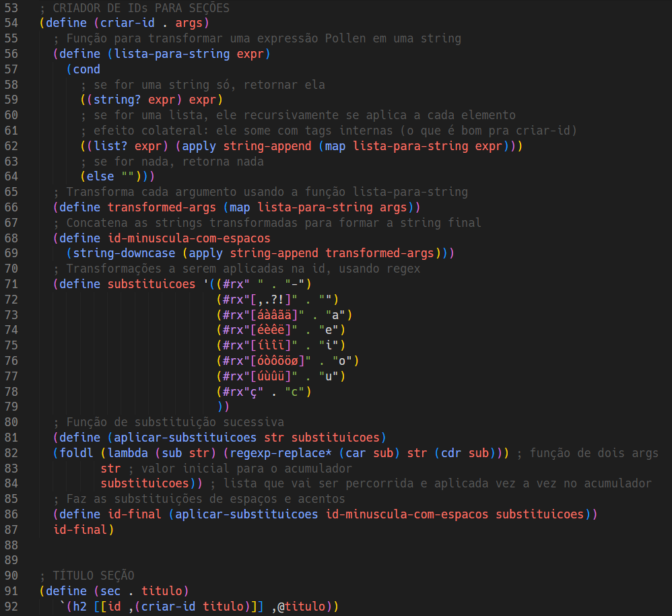
Task: Click line number 53 in the gutter
Action: (11, 8)
